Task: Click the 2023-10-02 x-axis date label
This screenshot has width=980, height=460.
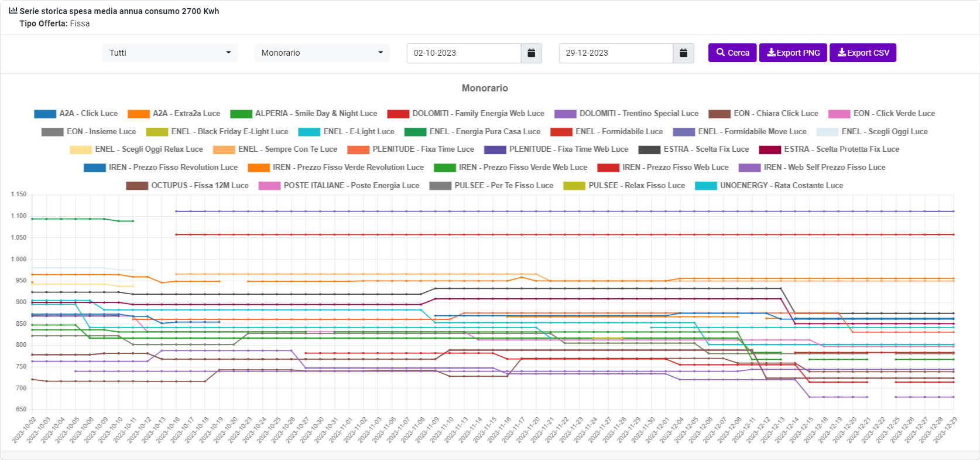Action: [25, 430]
